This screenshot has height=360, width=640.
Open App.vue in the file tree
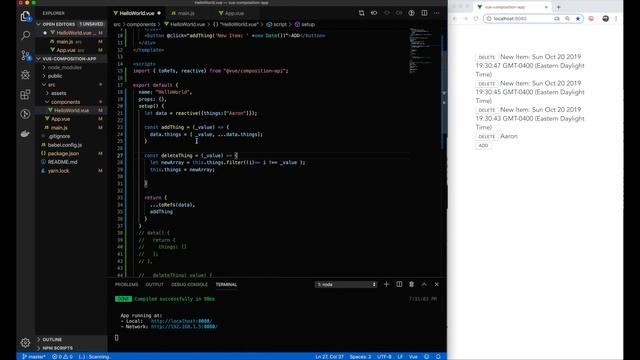[60, 119]
